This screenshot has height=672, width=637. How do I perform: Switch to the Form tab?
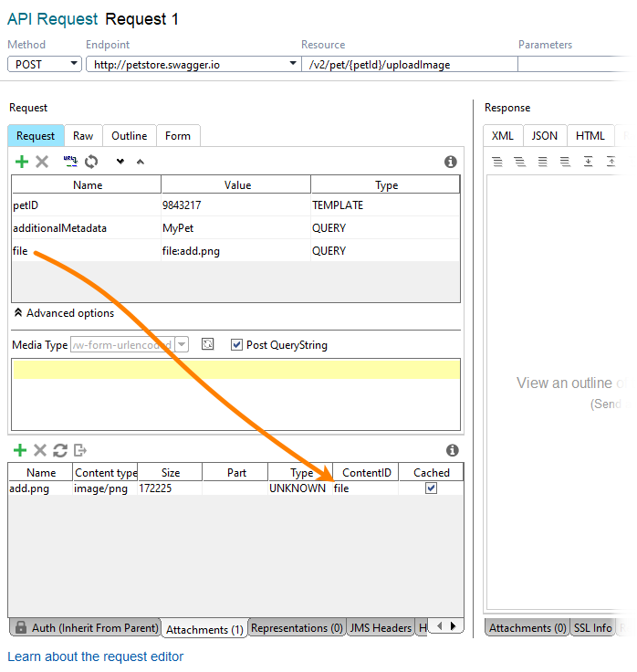pyautogui.click(x=178, y=136)
